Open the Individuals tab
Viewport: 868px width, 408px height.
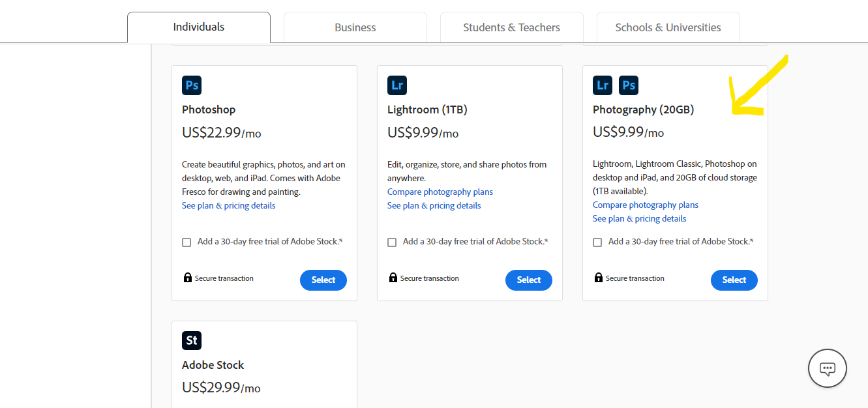[x=199, y=27]
